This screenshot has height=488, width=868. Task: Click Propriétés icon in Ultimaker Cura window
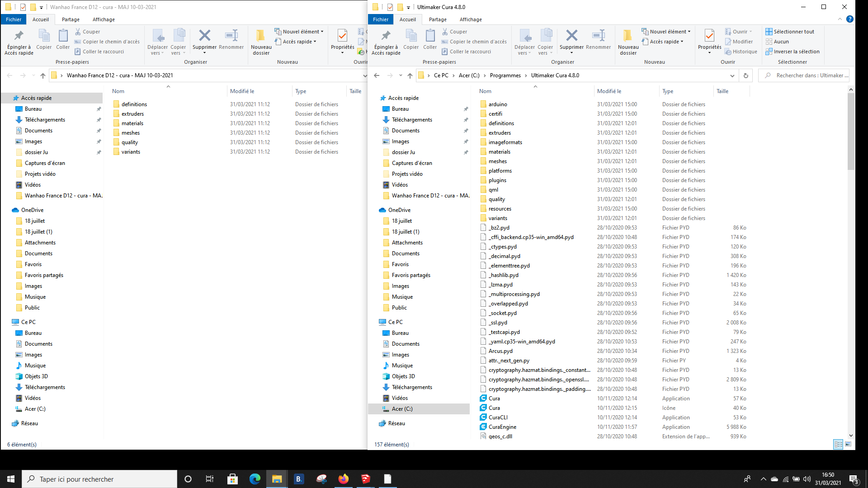tap(709, 36)
